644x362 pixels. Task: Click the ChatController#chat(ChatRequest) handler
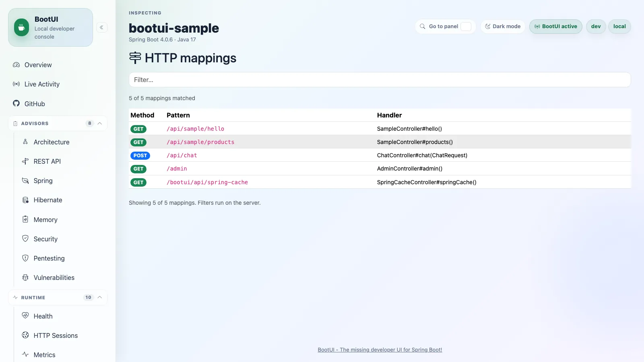(x=422, y=155)
